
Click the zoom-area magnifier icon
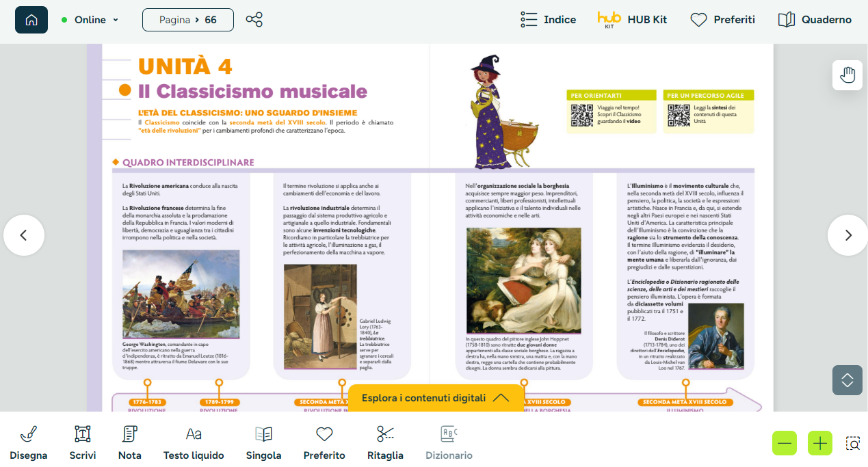point(853,443)
